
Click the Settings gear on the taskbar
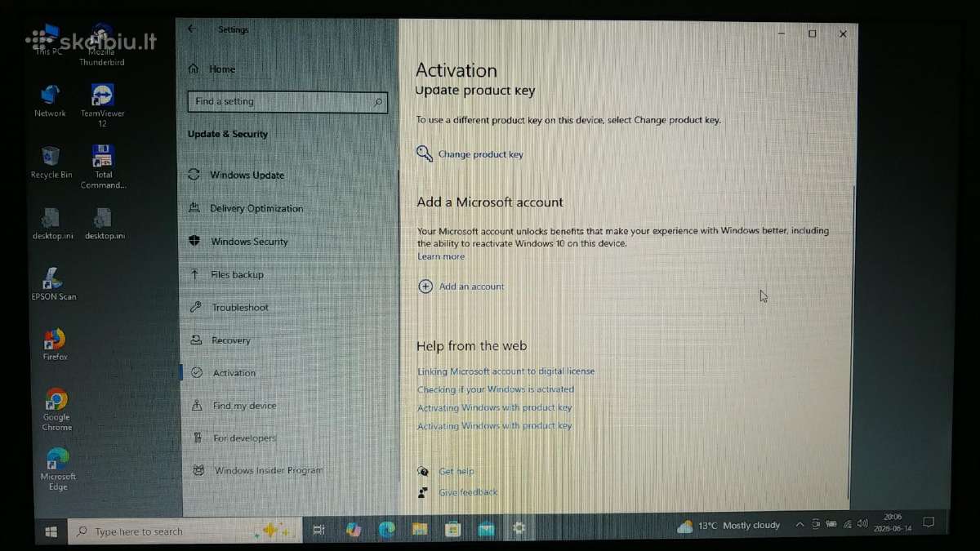tap(519, 530)
